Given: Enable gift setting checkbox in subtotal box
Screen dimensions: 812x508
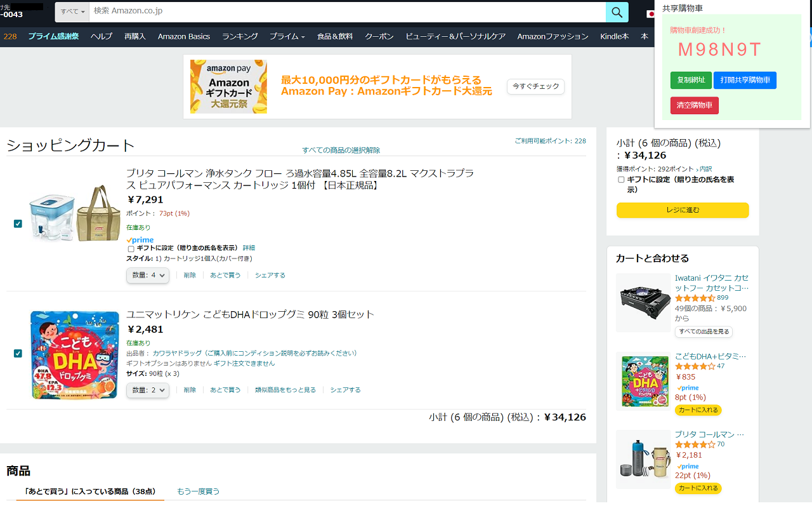Looking at the screenshot, I should click(621, 180).
